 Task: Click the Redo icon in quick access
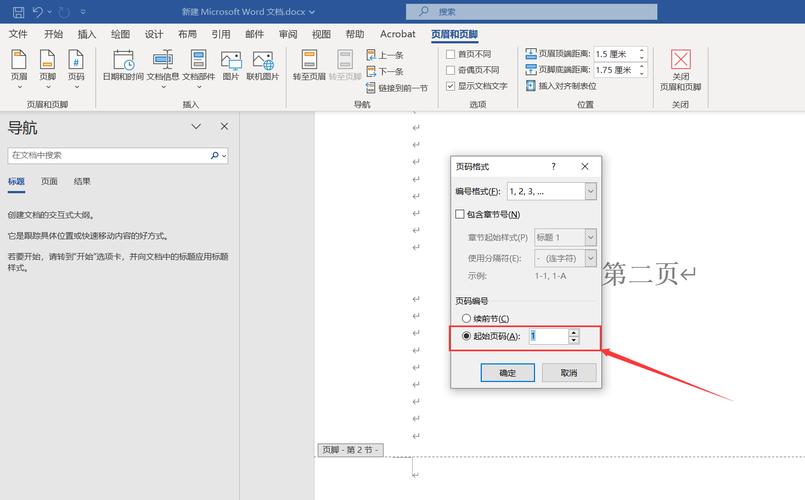click(64, 11)
